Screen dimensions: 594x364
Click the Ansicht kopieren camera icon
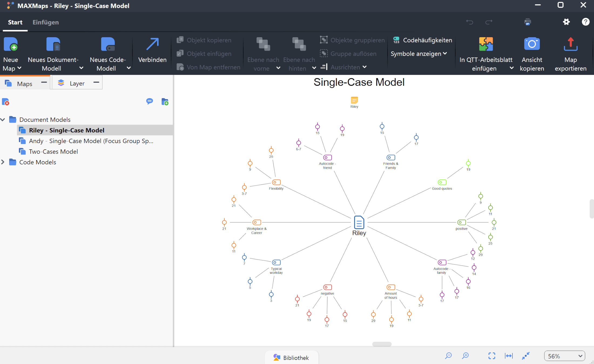coord(532,44)
